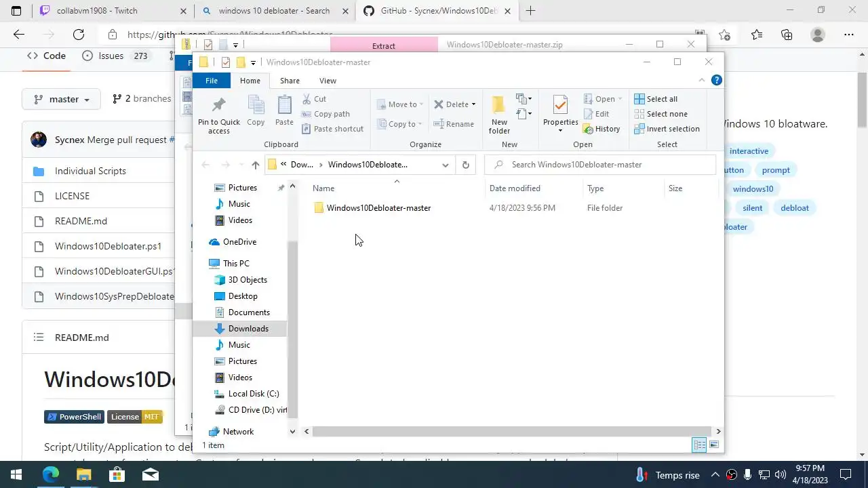
Task: Click the History command
Action: (x=601, y=129)
